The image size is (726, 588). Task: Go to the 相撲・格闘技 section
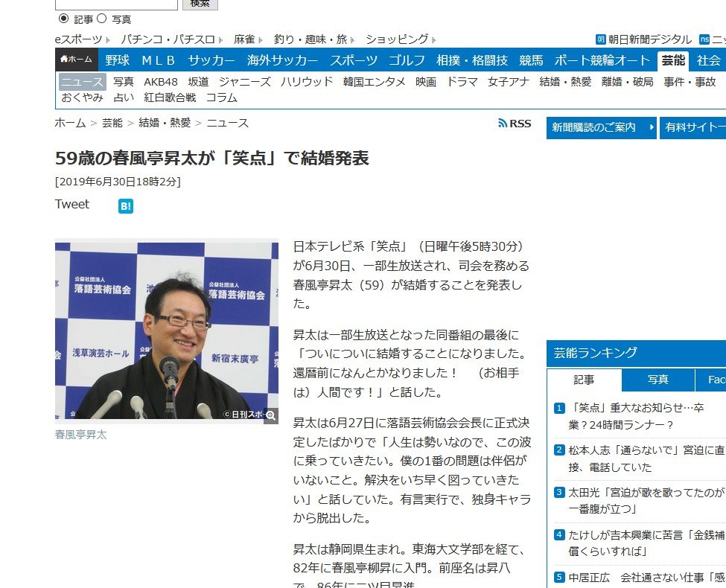(472, 60)
